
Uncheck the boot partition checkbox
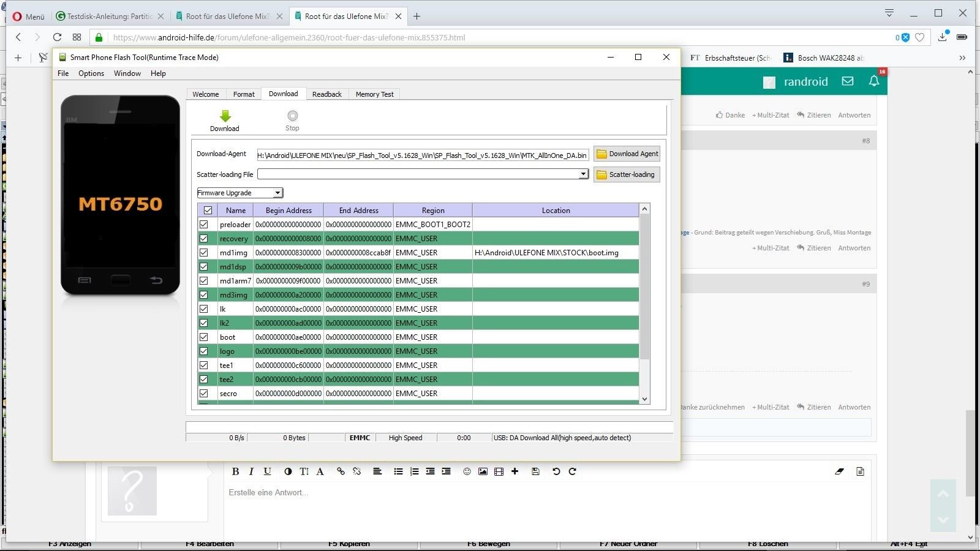pos(204,337)
